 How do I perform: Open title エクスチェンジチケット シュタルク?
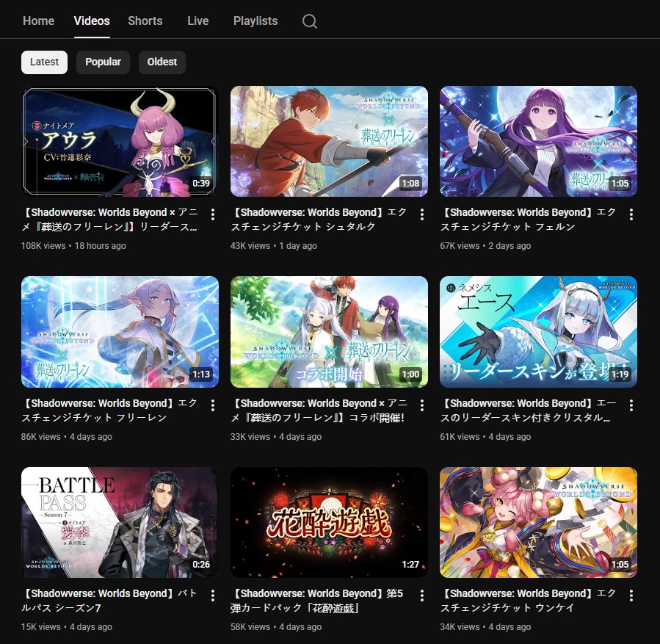319,220
